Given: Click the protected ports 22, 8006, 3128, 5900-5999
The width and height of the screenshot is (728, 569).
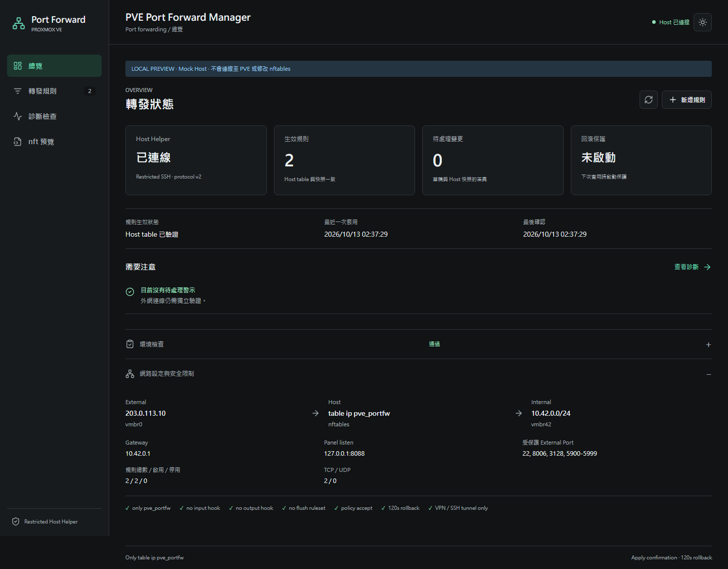Looking at the screenshot, I should (560, 454).
